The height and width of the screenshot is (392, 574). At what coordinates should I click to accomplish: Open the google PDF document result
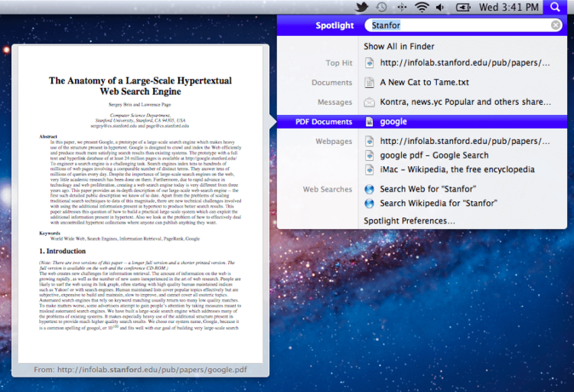422,122
